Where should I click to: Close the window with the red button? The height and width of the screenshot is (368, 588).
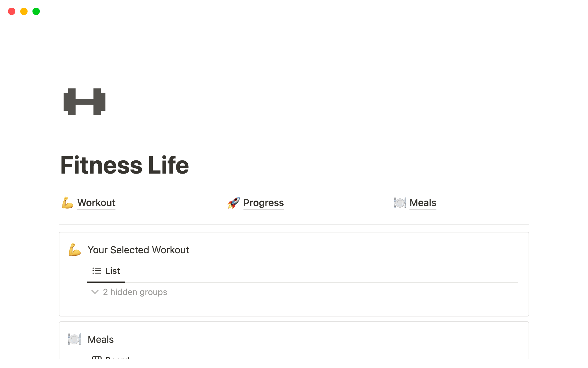pyautogui.click(x=12, y=11)
